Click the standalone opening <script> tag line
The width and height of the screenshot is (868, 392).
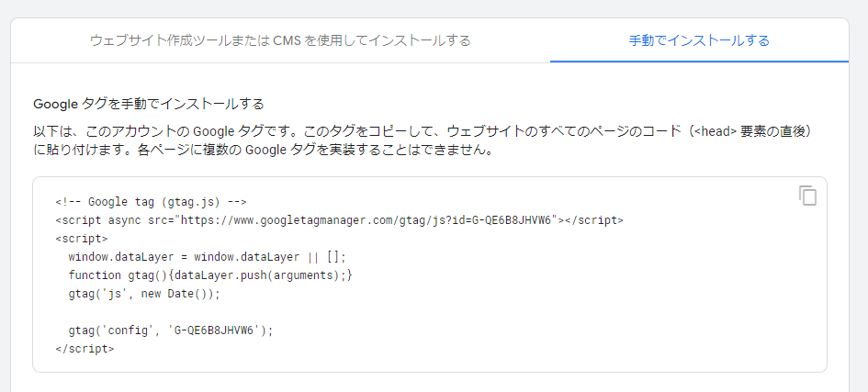(82, 239)
